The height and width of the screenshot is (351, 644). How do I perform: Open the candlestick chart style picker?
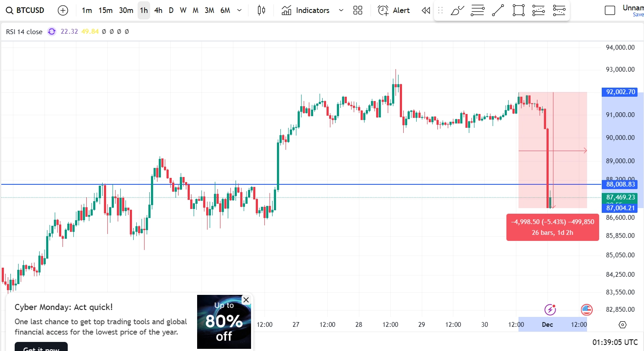click(261, 10)
